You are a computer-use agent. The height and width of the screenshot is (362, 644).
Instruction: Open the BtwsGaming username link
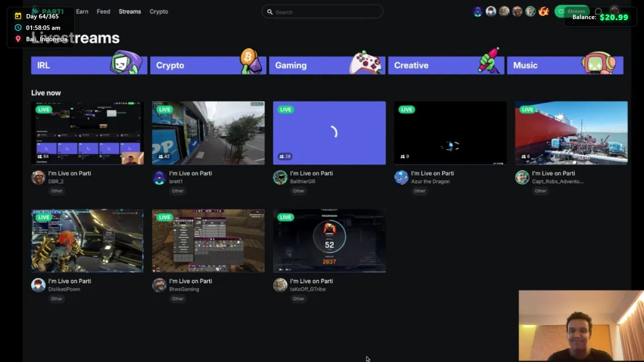click(184, 289)
